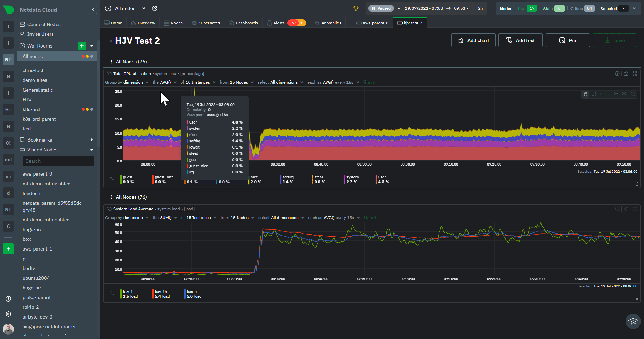The width and height of the screenshot is (644, 339).
Task: Toggle the softirq dimension in CPU legend
Action: click(x=287, y=179)
